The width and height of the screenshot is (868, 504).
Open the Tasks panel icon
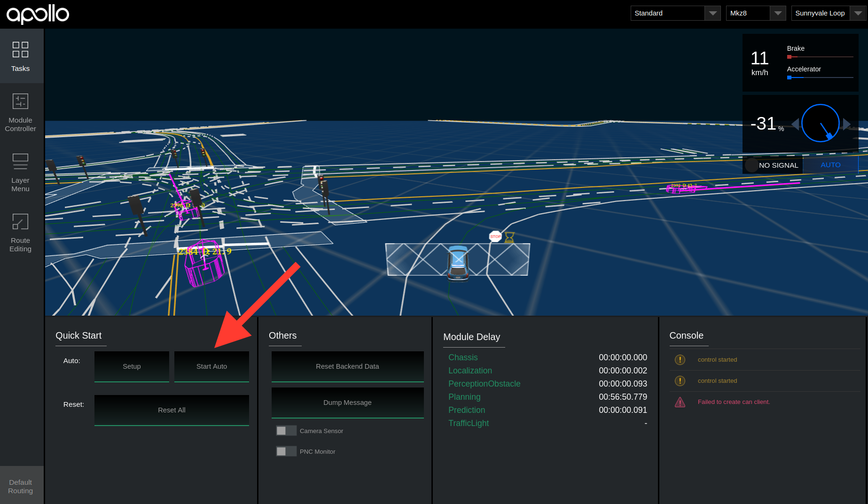20,50
